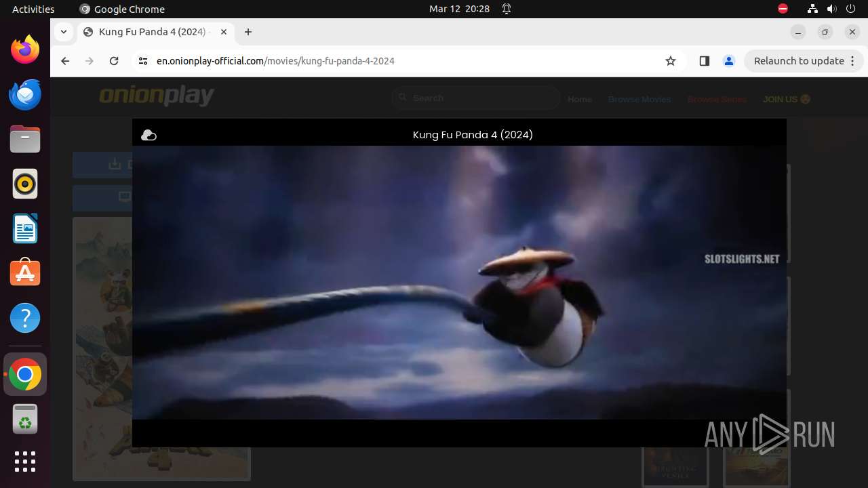Close the Kung Fu Panda 4 tab
This screenshot has height=488, width=868.
(224, 32)
